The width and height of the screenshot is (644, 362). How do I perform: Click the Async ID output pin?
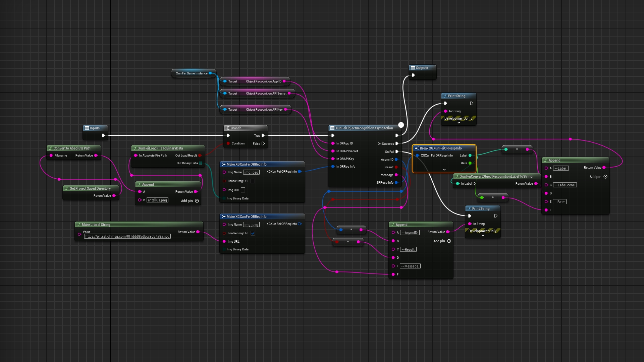[x=396, y=160]
